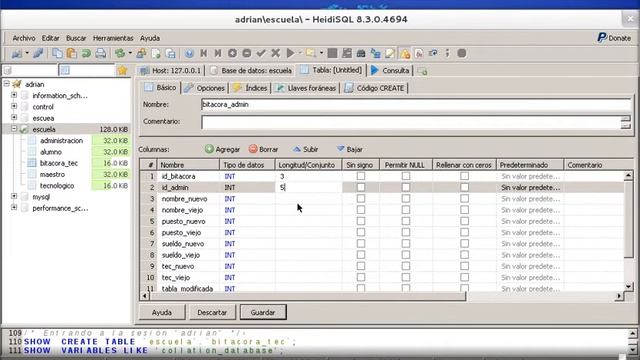Click the blue Help question-mark toolbar icon

189,53
